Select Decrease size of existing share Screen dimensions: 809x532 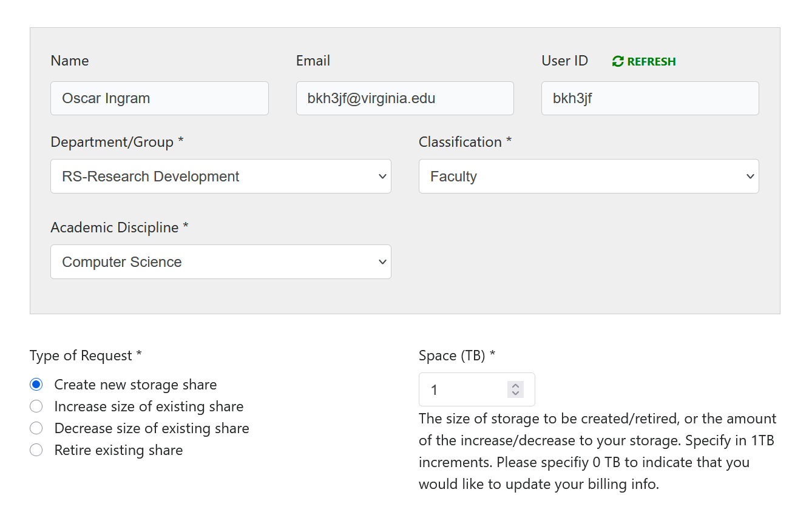point(36,428)
